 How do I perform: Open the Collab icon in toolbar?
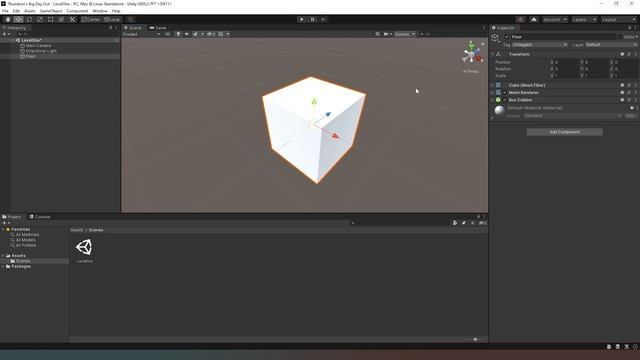520,19
